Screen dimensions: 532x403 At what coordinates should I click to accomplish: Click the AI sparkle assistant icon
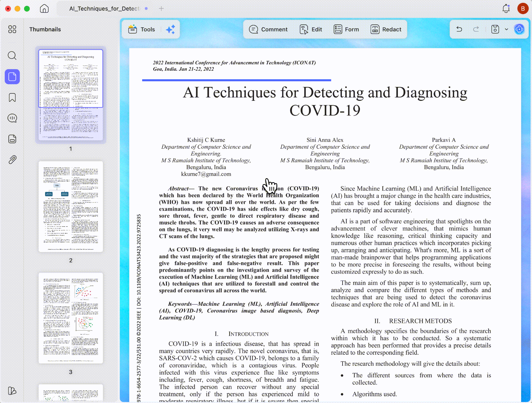point(170,29)
